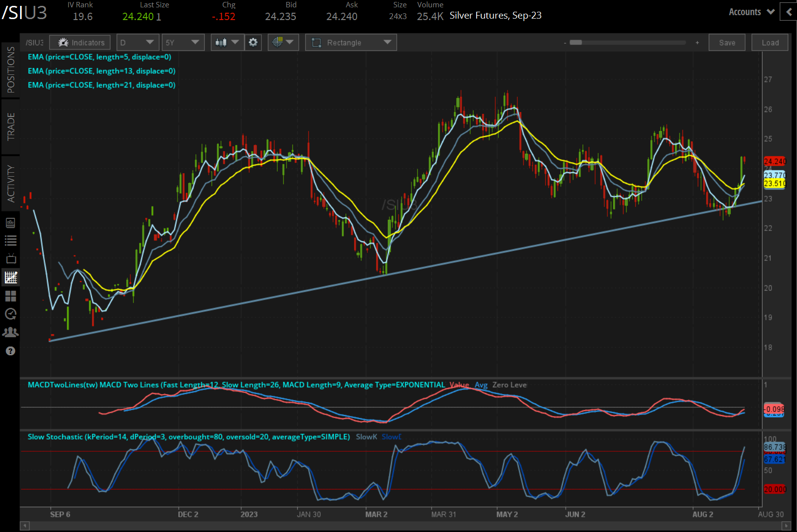
Task: Open the chart settings gear
Action: coord(253,43)
